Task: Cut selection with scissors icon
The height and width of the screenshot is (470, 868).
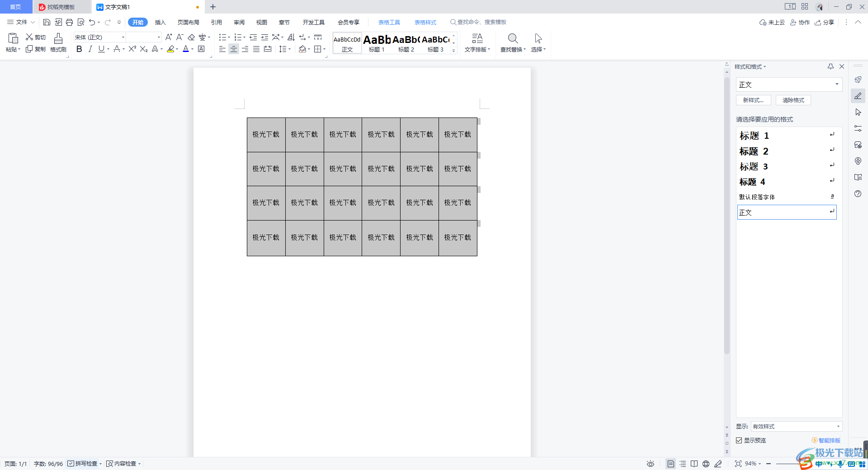Action: click(29, 37)
